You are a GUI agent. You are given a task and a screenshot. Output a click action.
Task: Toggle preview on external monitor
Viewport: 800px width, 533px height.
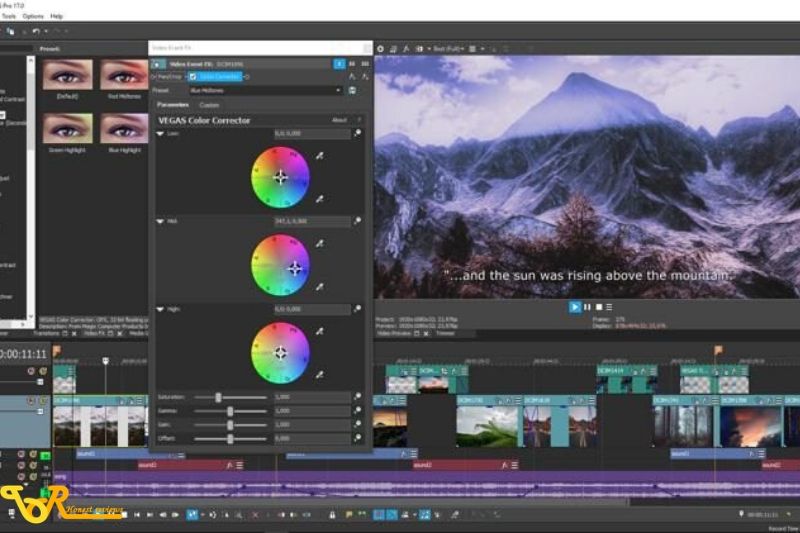pyautogui.click(x=393, y=49)
